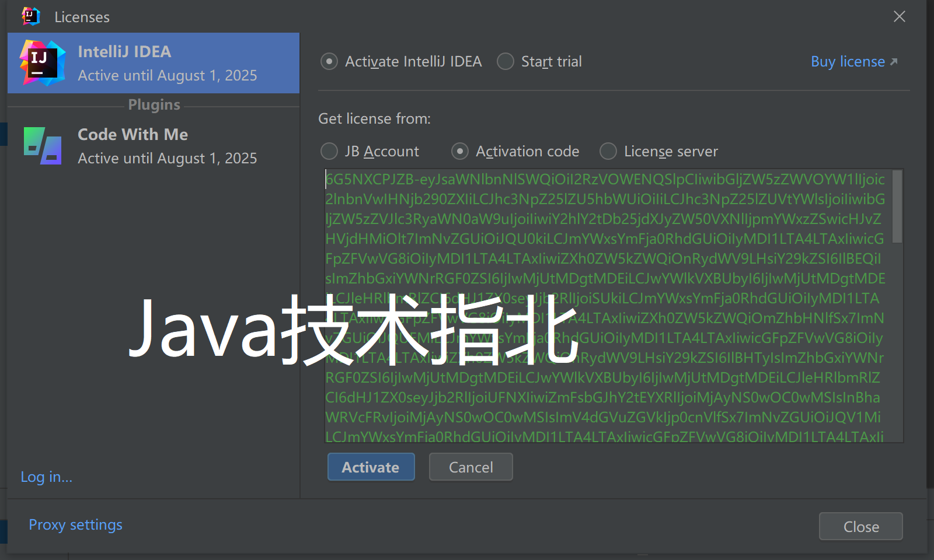Click the activation code scrollbar thumb
The height and width of the screenshot is (560, 934).
[897, 206]
